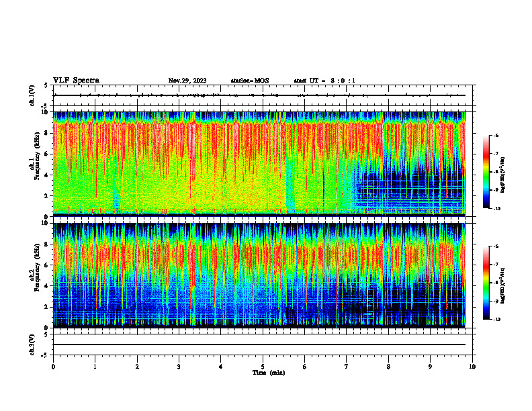Click the ch.3 flat voltage trace

pyautogui.click(x=259, y=345)
